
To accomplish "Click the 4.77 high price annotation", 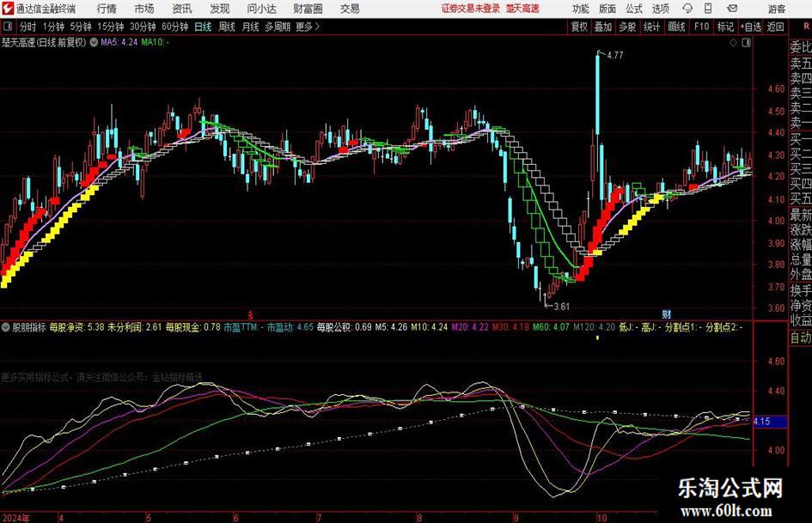I will pyautogui.click(x=614, y=55).
